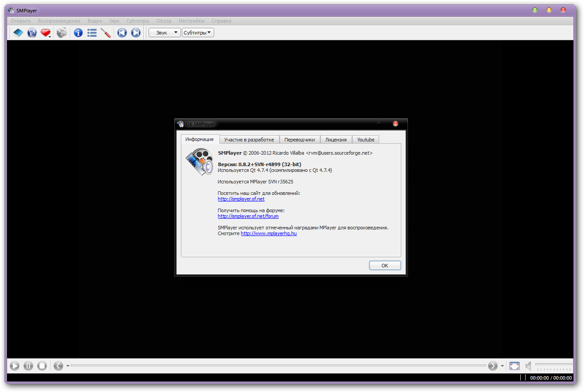Screen dimensions: 584x392
Task: Click the SMPlayer film reel logo
Action: point(199,162)
